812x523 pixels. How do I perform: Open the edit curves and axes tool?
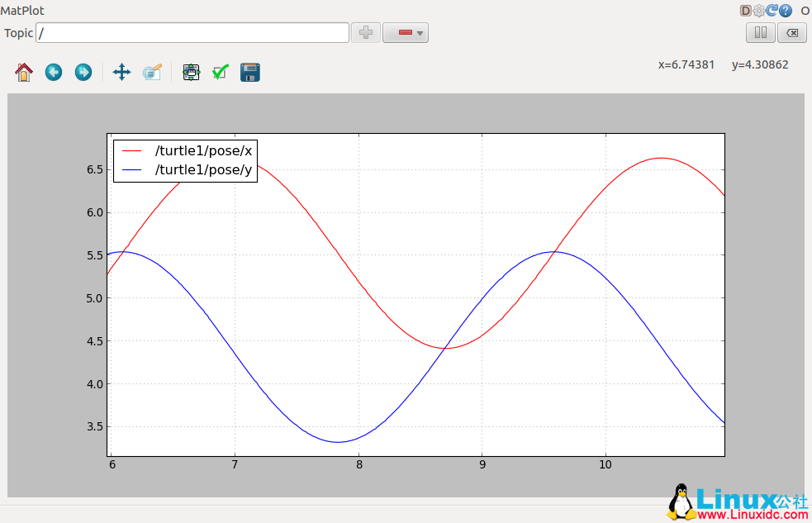click(x=152, y=72)
